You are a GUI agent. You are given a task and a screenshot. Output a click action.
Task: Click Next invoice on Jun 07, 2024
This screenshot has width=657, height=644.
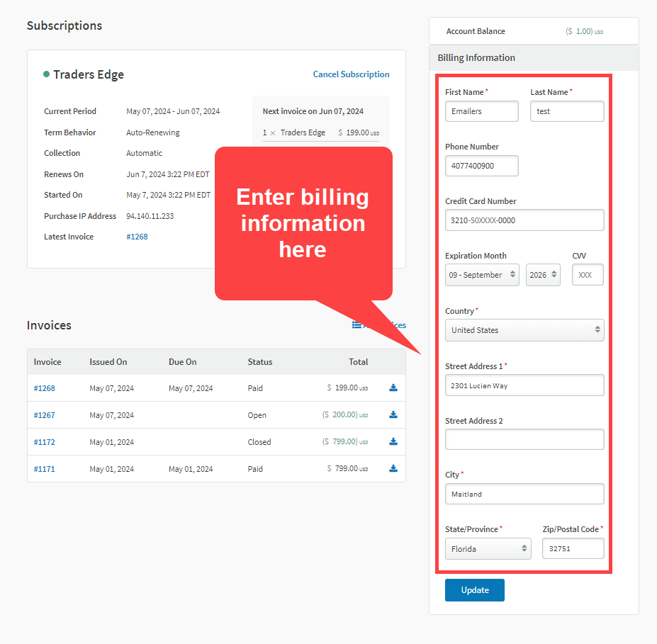[x=313, y=111]
